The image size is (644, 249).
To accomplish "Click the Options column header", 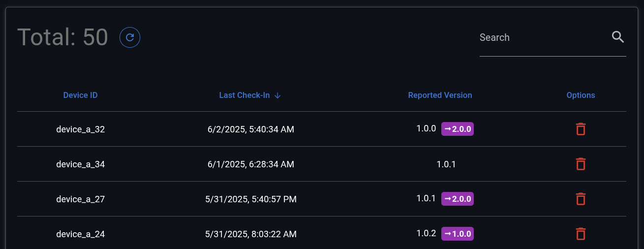I will pyautogui.click(x=581, y=95).
